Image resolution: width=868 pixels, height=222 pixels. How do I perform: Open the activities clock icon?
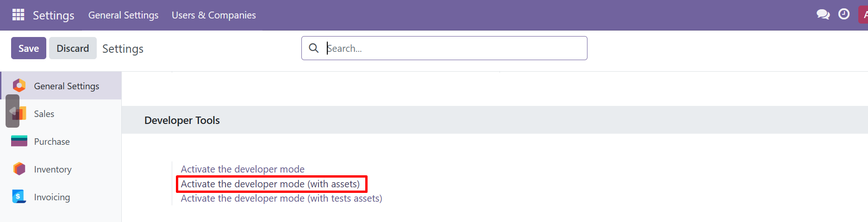tap(844, 14)
